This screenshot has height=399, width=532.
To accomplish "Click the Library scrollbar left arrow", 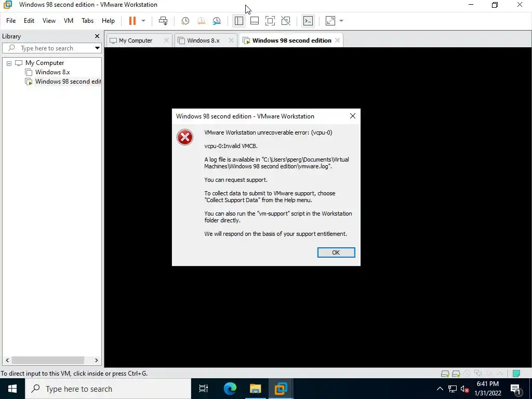I will tap(7, 361).
